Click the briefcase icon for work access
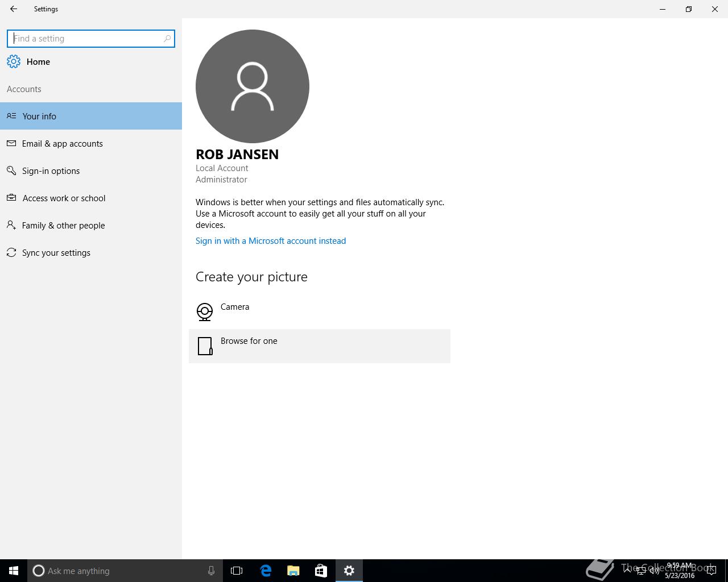Image resolution: width=728 pixels, height=582 pixels. coord(11,198)
